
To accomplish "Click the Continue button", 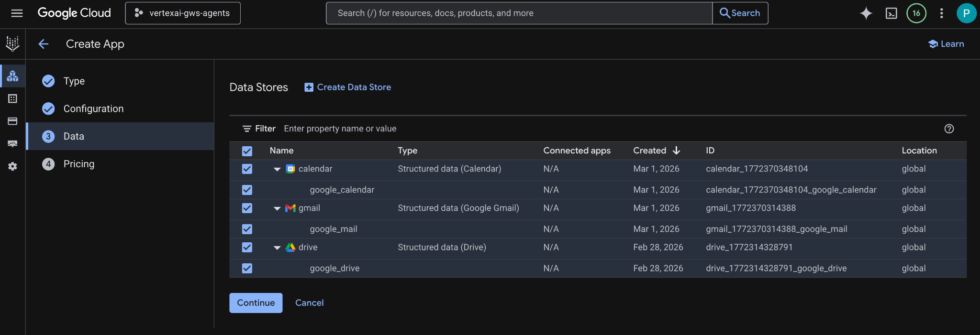I will [x=256, y=303].
